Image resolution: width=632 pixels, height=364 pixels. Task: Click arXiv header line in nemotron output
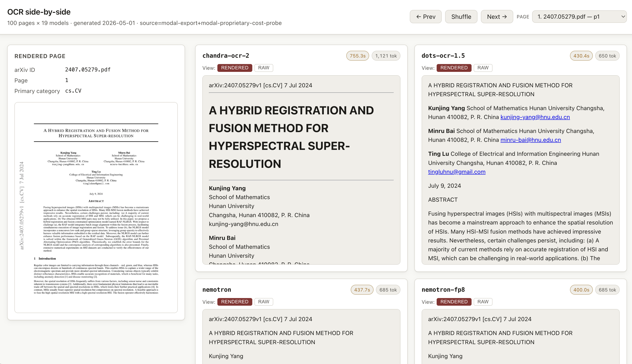coord(260,319)
